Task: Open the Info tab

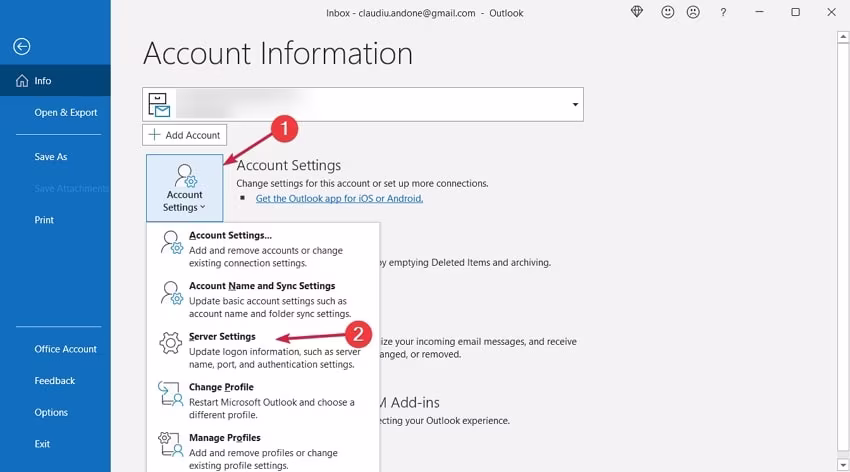Action: (55, 81)
